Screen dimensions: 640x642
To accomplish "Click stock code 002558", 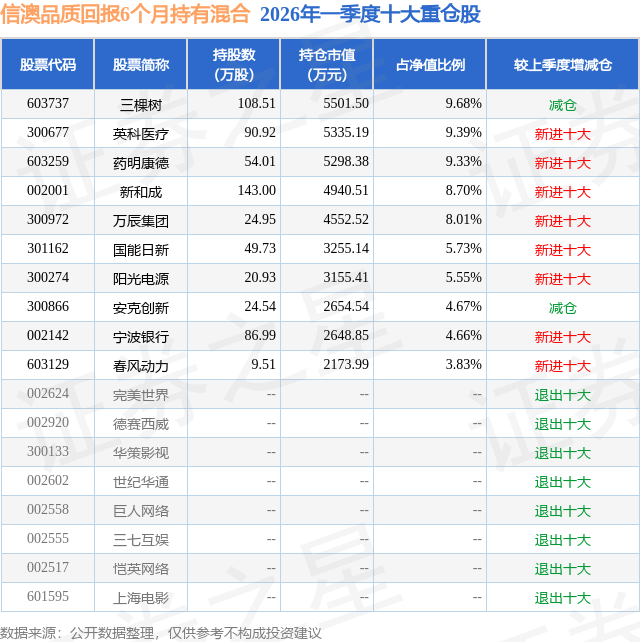I will [x=48, y=510].
